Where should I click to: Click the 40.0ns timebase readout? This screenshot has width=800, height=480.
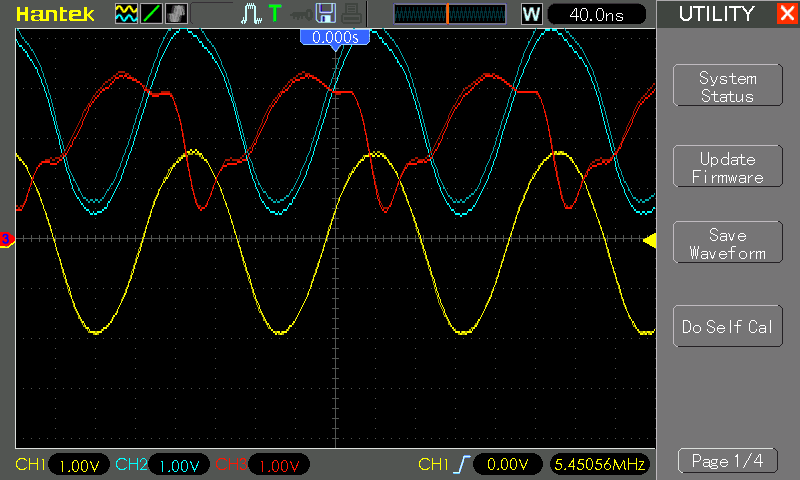[x=596, y=14]
